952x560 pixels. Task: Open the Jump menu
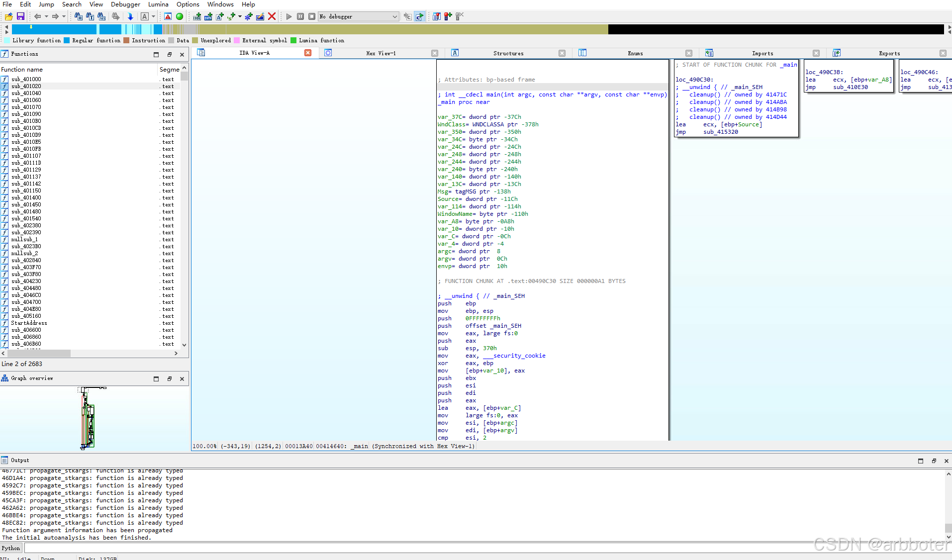pos(46,4)
